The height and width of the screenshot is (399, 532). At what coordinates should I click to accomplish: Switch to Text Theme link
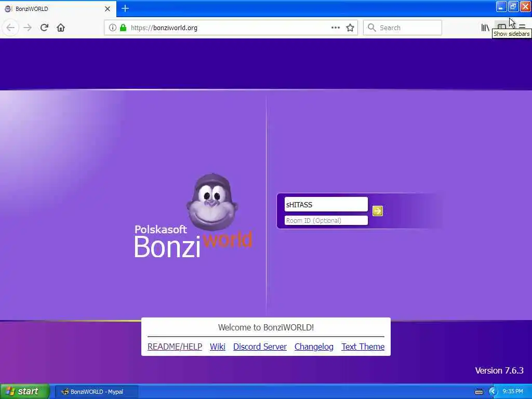363,347
